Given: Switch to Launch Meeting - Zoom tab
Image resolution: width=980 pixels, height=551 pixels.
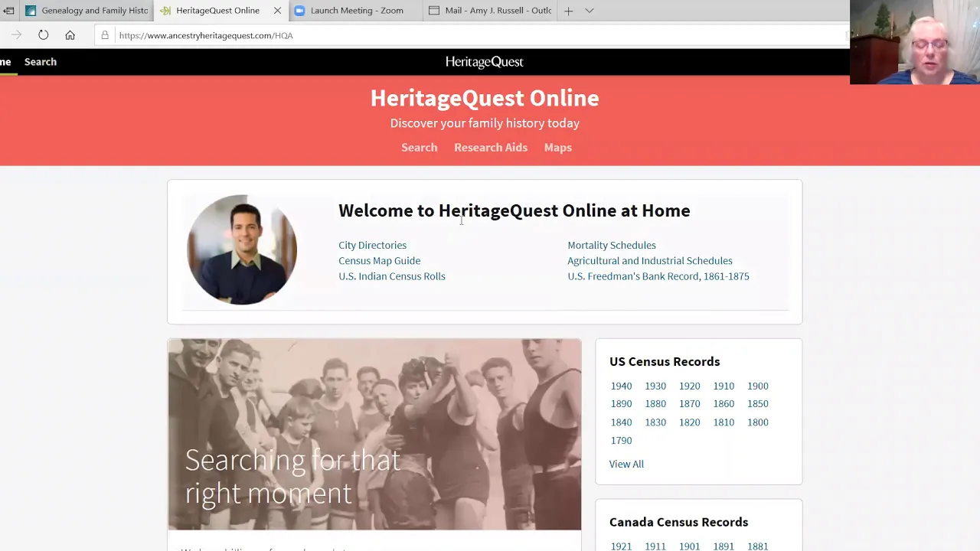Looking at the screenshot, I should (355, 11).
